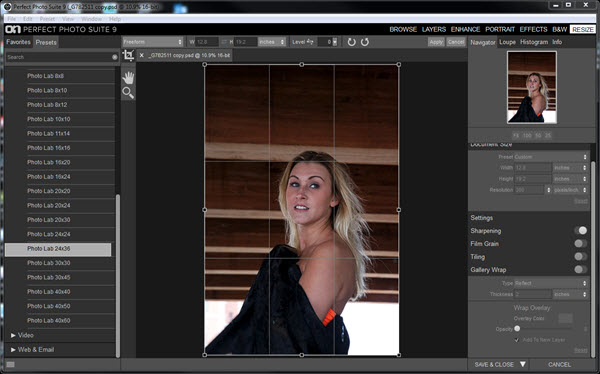Screen dimensions: 600x374
Task: Click the on1 logo icon
Action: [13, 29]
